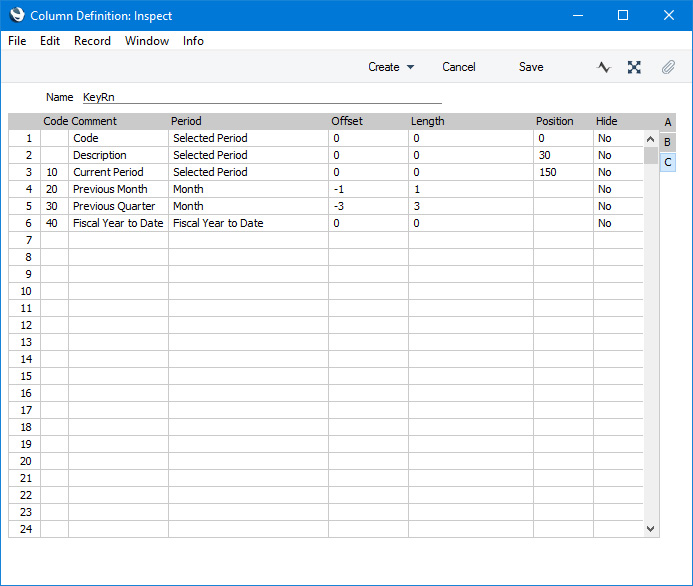693x586 pixels.
Task: Click the length value 1 in row 4
Action: 471,189
